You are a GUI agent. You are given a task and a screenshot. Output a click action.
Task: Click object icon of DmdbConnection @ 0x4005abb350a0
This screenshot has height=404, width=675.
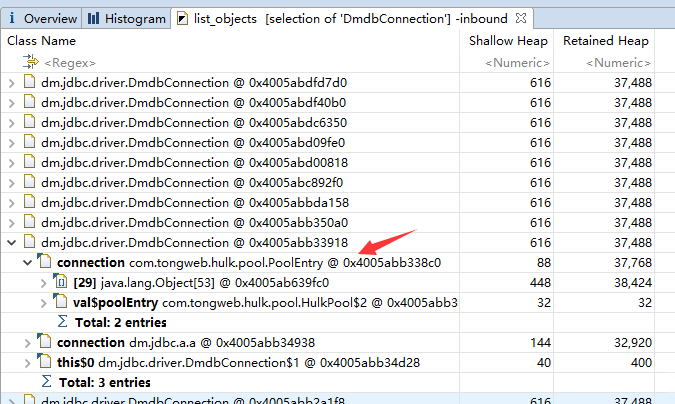[x=29, y=221]
